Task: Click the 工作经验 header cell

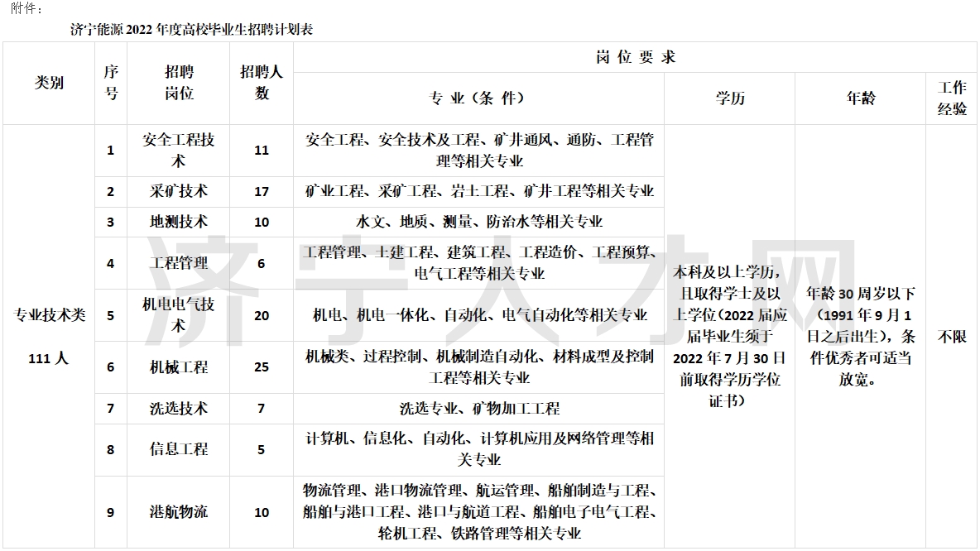Action: pos(951,98)
